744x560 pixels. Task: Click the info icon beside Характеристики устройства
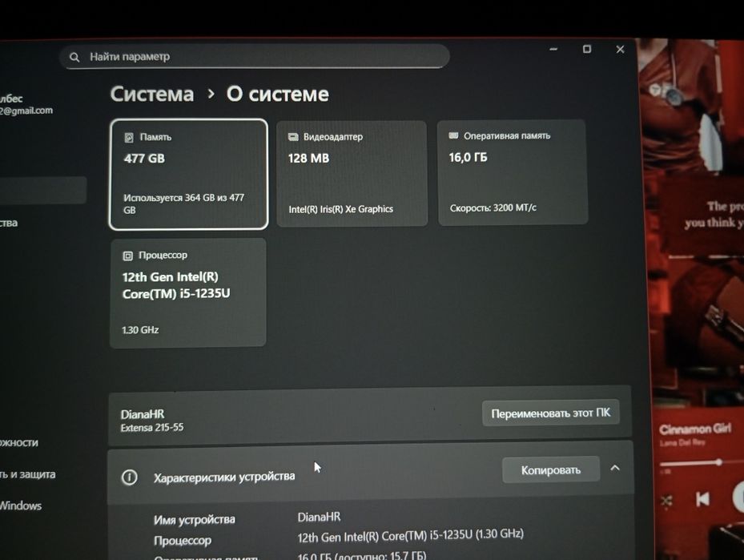129,477
